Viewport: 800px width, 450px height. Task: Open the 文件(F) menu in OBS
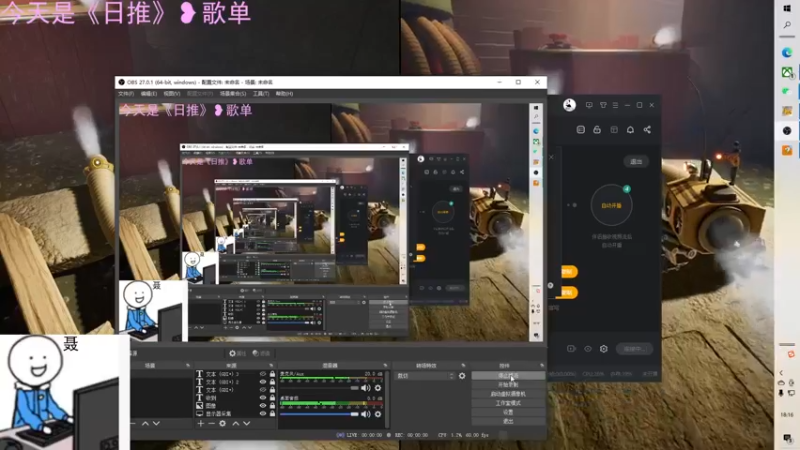126,94
